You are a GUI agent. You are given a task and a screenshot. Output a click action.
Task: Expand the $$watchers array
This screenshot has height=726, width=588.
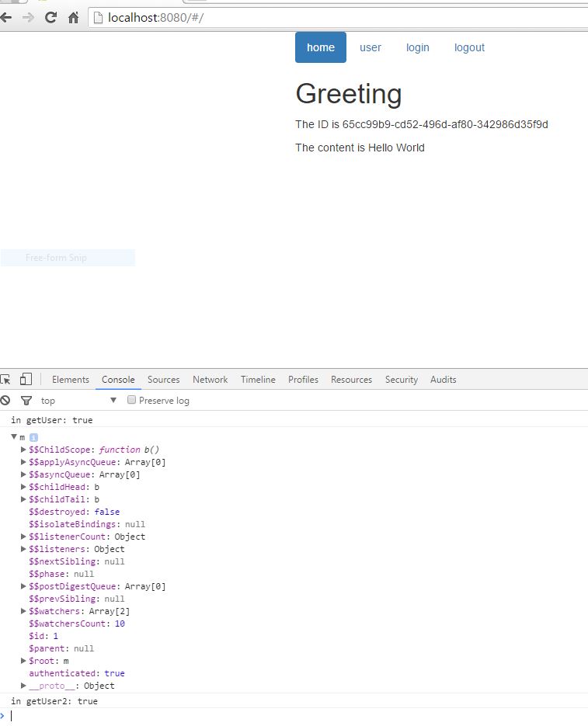click(x=23, y=611)
